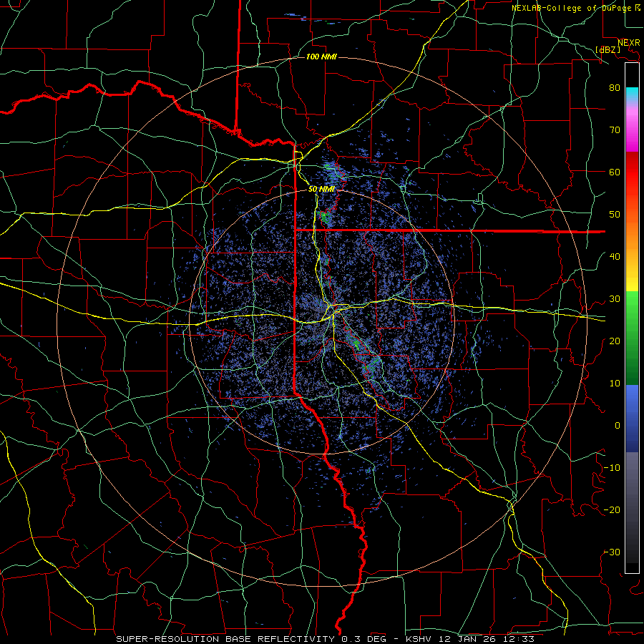Click the 0 value on dBZ scale
This screenshot has height=644, width=644.
coord(618,426)
